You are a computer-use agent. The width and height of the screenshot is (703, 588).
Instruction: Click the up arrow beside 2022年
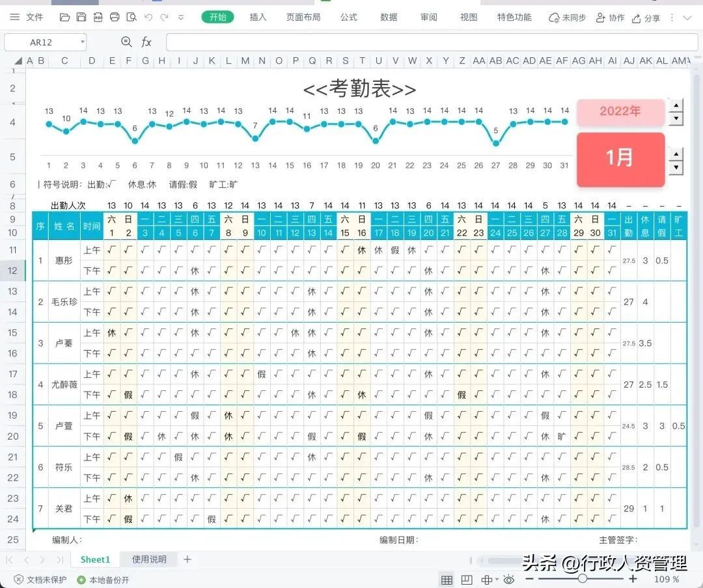click(x=675, y=106)
